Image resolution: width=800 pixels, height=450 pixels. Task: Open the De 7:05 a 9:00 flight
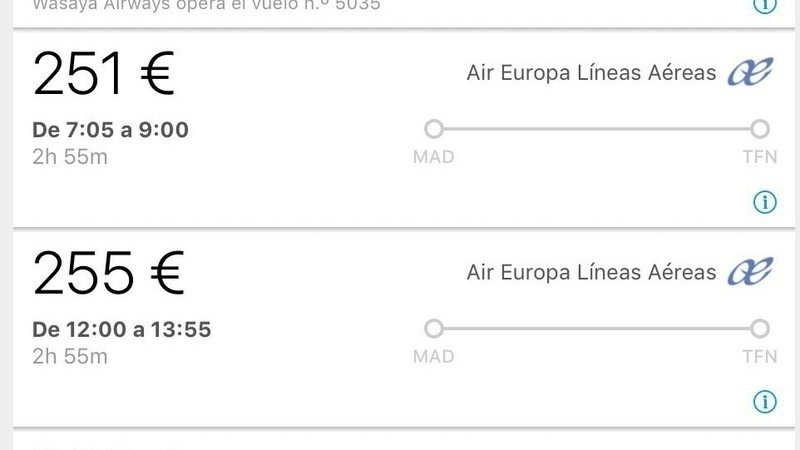coord(110,130)
